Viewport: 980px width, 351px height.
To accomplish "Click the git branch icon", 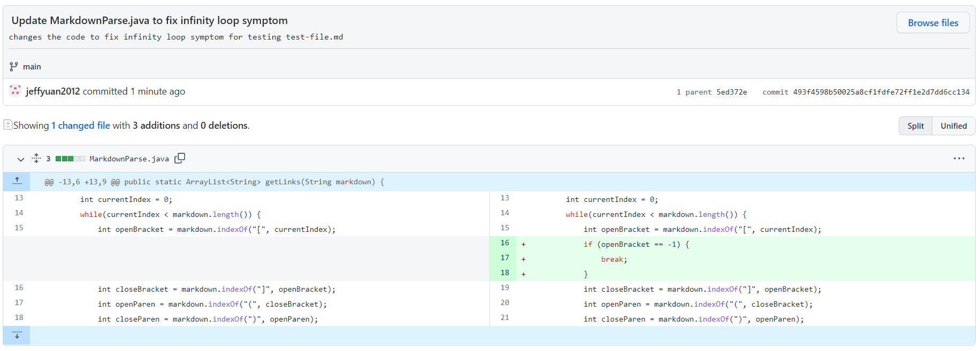I will tap(14, 67).
